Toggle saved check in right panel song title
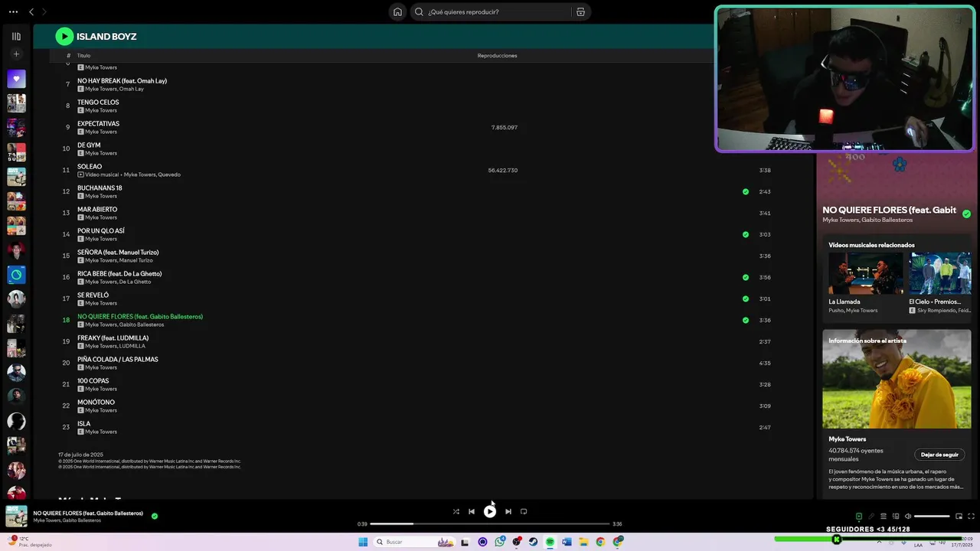Image resolution: width=980 pixels, height=551 pixels. (966, 214)
